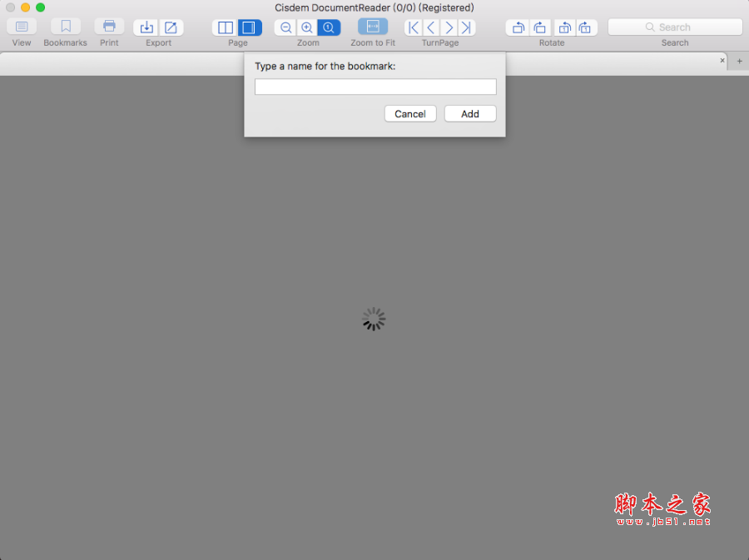Viewport: 749px width, 560px height.
Task: Switch to single-page view icon
Action: pos(250,27)
